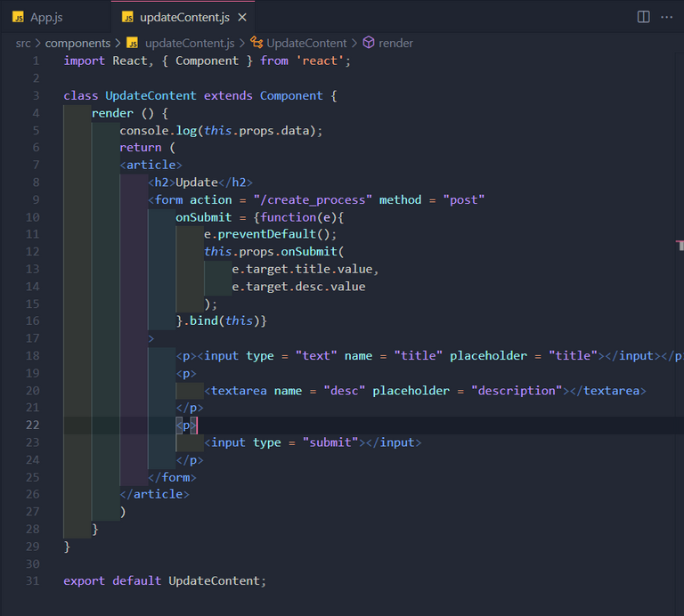This screenshot has width=684, height=616.
Task: Click the JS icon in breadcrumb
Action: tap(132, 43)
